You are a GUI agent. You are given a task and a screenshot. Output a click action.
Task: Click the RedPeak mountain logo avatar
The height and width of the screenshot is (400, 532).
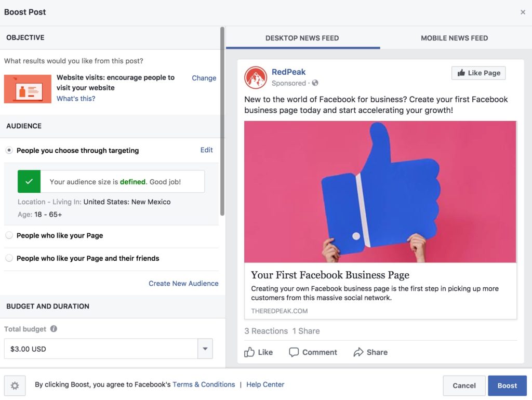pos(256,77)
